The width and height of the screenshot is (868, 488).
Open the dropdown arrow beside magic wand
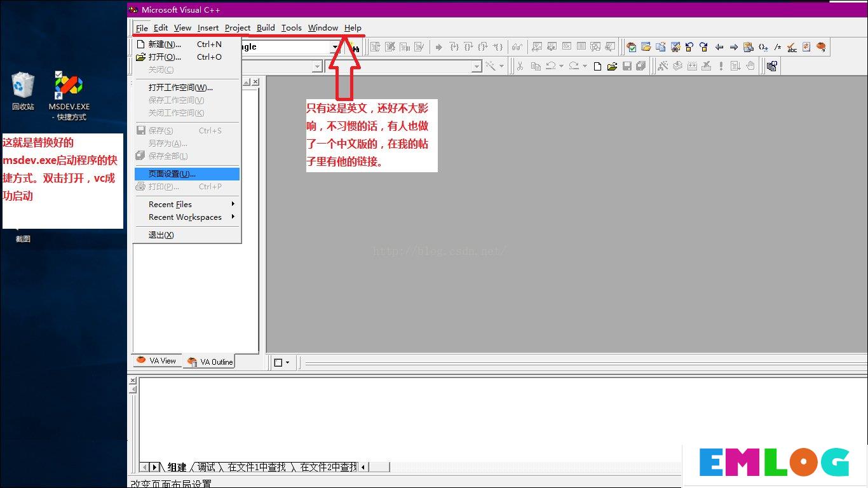pyautogui.click(x=501, y=66)
